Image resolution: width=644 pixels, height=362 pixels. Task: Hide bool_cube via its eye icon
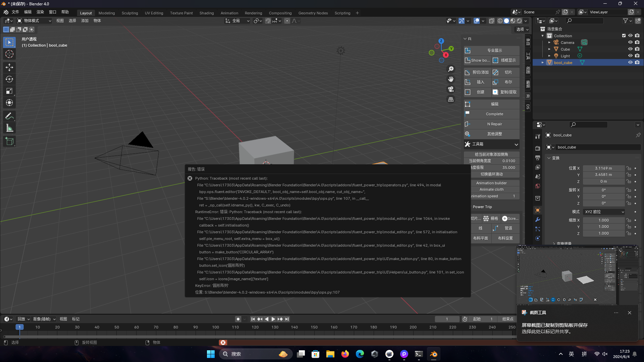click(630, 63)
